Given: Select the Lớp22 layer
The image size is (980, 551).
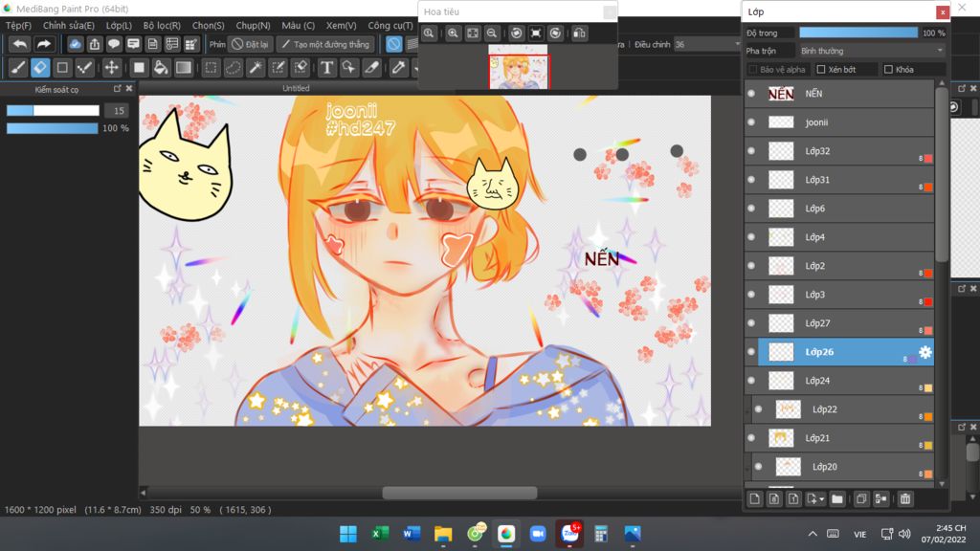Looking at the screenshot, I should (x=842, y=409).
